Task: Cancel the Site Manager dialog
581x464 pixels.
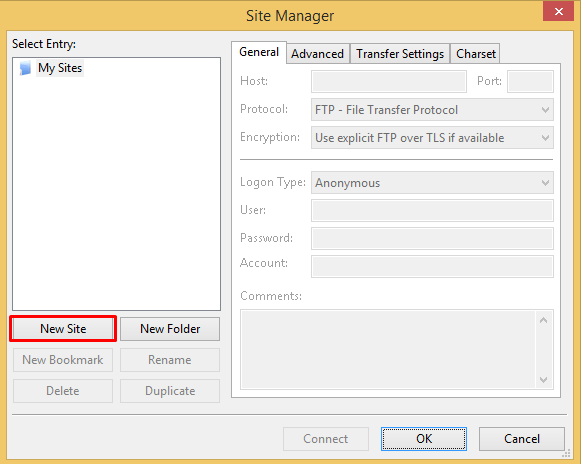Action: click(x=522, y=439)
